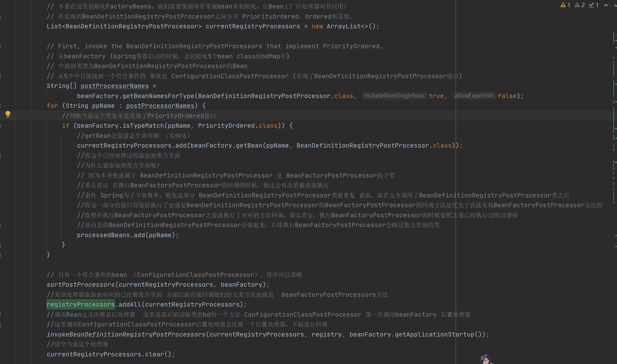This screenshot has width=617, height=364.
Task: Click the sortPostProcessors method call
Action: [80, 285]
